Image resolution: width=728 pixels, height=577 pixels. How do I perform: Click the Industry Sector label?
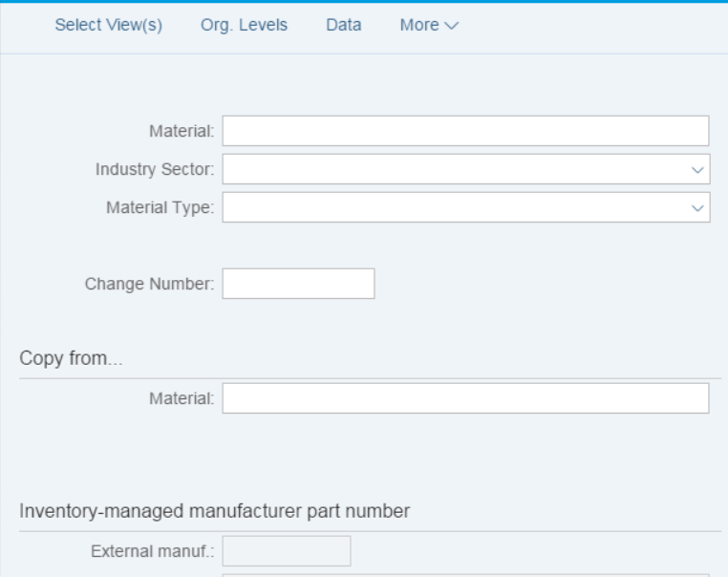click(155, 169)
